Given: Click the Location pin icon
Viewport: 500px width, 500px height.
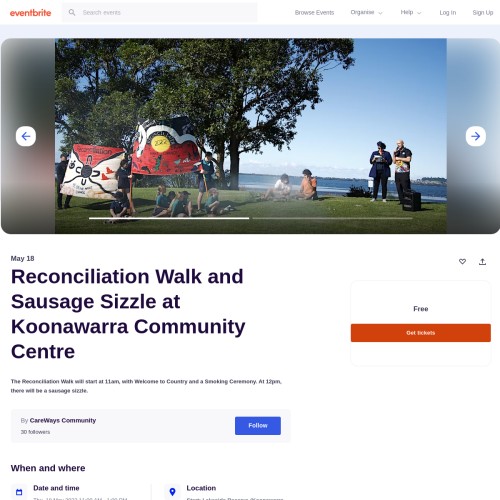Looking at the screenshot, I should [x=172, y=492].
